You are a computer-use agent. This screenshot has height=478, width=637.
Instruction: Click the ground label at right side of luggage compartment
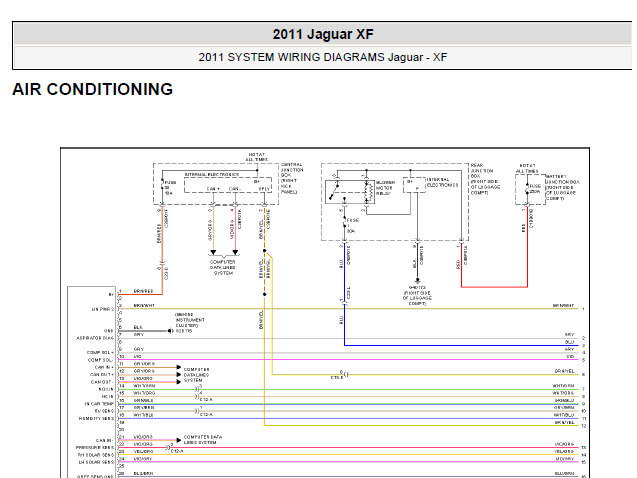point(417,295)
